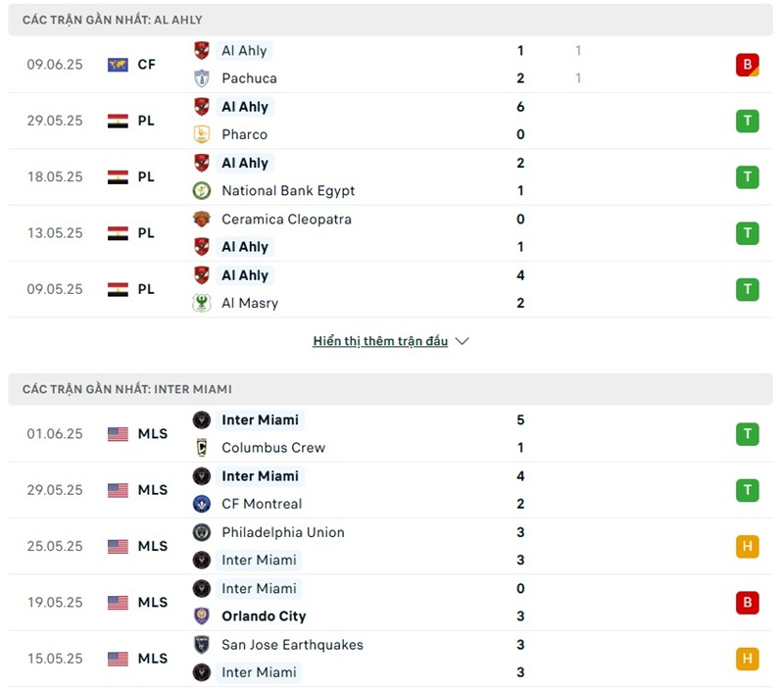784x689 pixels.
Task: Click the CF Montreal club crest
Action: tap(202, 504)
